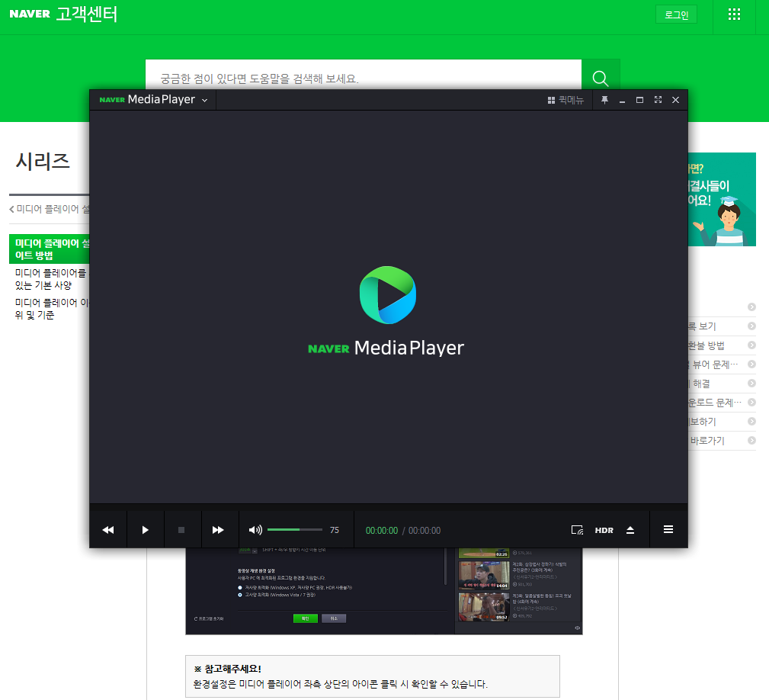
Task: Open the 해결 sidebar link
Action: 700,384
